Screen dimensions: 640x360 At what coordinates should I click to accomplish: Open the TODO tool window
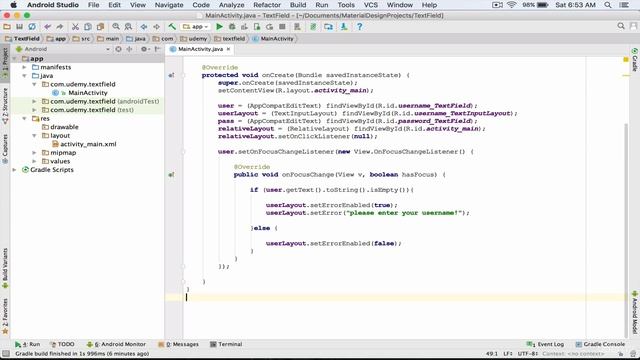(62, 344)
